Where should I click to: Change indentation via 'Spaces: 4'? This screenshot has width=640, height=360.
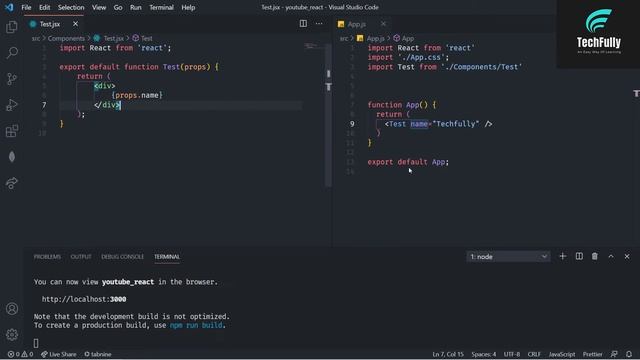point(484,354)
